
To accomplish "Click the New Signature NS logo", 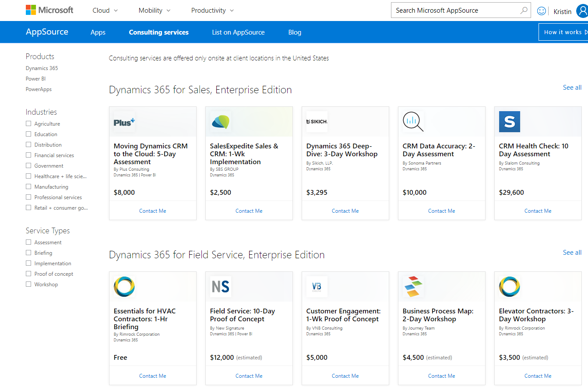I will 221,287.
